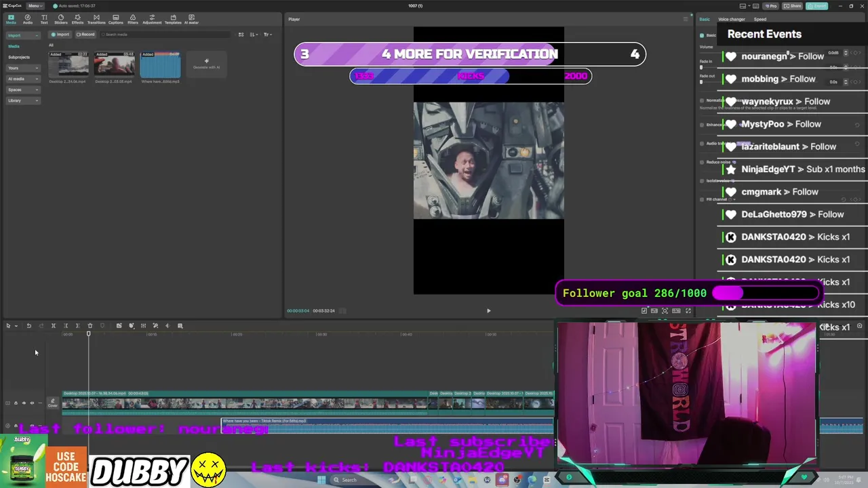Click the select pointer tool in timeline toolbar
Image resolution: width=868 pixels, height=488 pixels.
[8, 326]
